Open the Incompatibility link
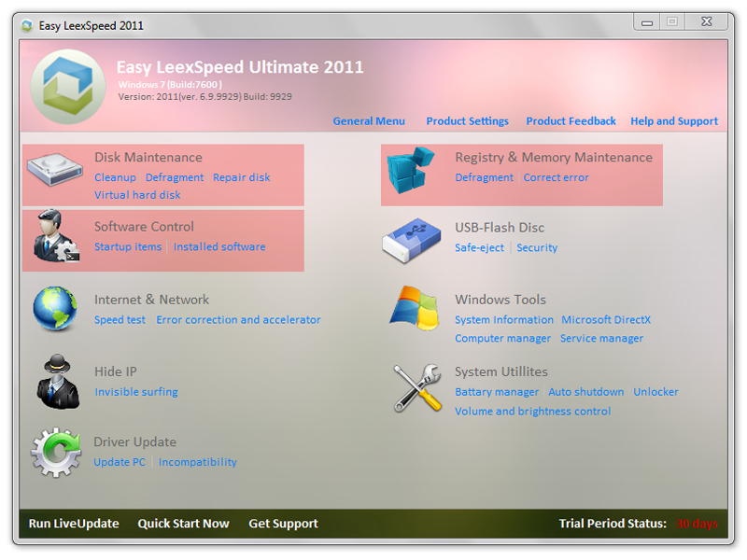Screen dimensions: 747x560 tap(198, 462)
